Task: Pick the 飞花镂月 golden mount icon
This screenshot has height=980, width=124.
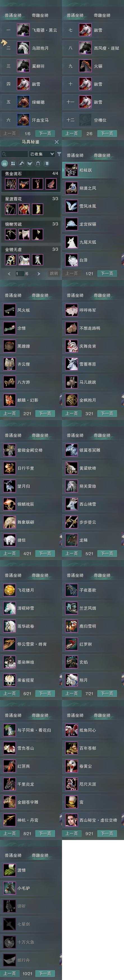Action: [10, 590]
